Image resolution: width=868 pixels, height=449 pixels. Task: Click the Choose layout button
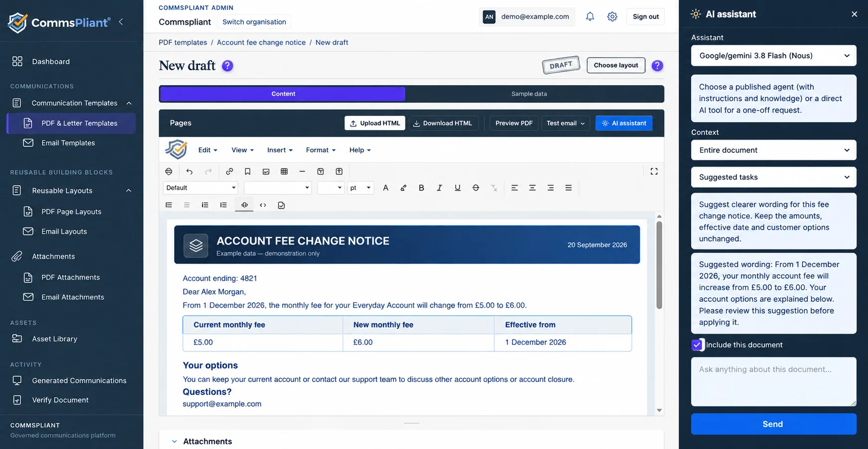tap(616, 65)
